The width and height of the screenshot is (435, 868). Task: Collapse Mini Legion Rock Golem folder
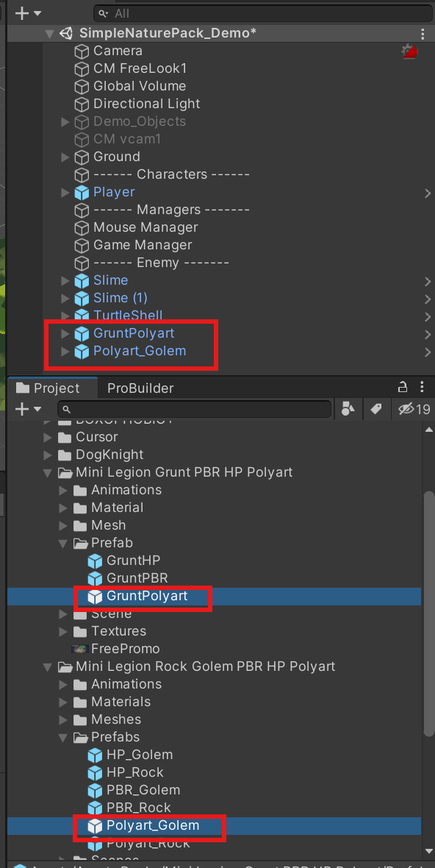coord(48,667)
